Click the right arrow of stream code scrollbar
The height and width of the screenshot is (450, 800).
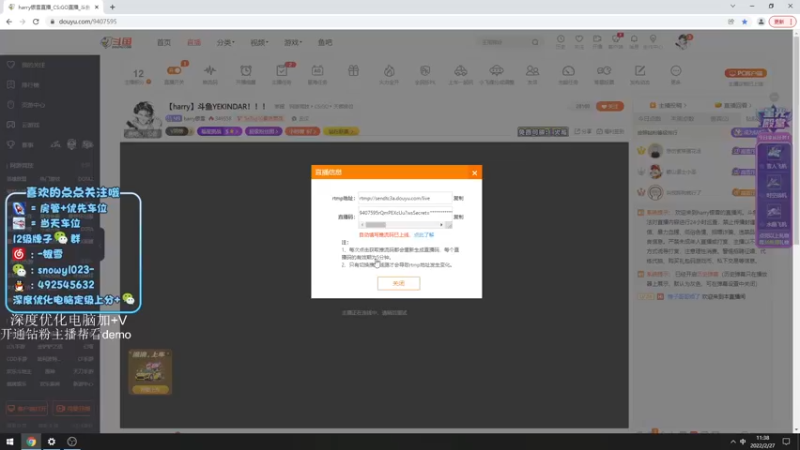441,225
